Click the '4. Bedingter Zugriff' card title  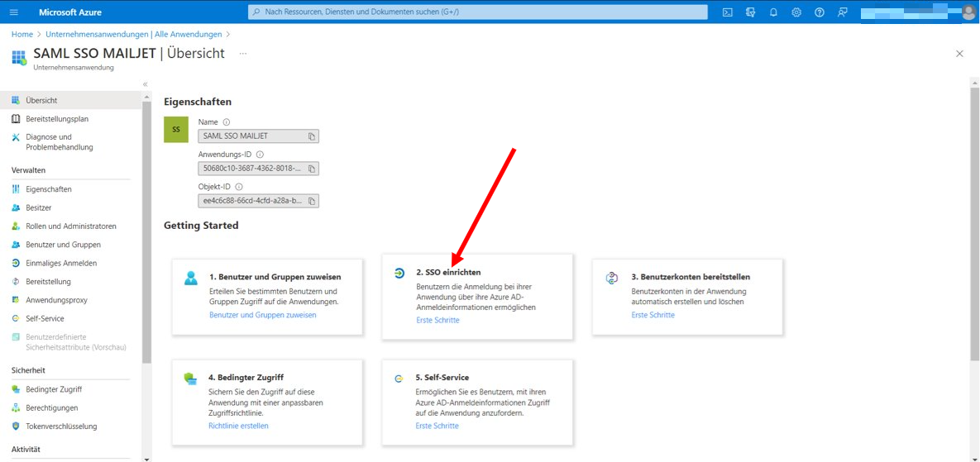[246, 378]
